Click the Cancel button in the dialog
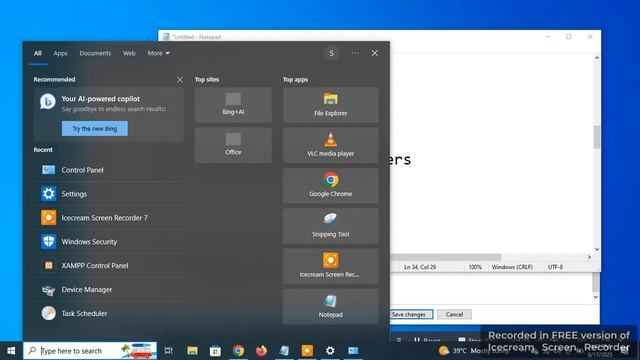This screenshot has height=360, width=640. (454, 314)
